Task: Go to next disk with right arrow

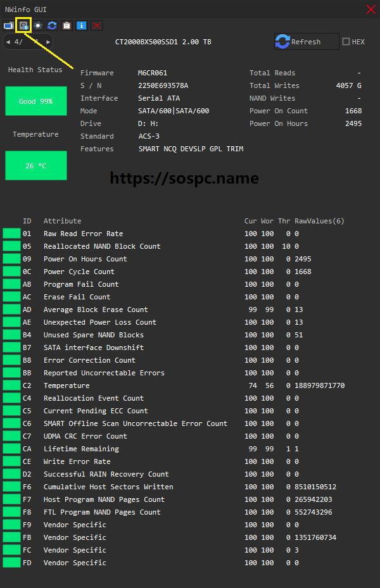Action: point(48,42)
